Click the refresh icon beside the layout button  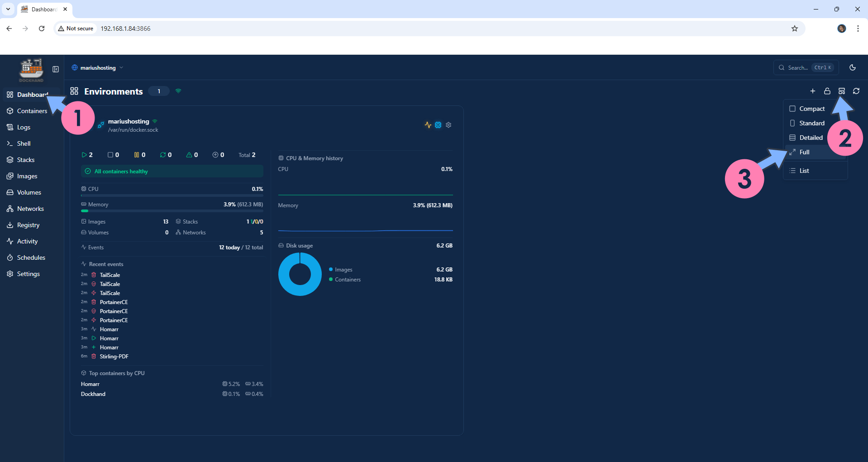coord(856,91)
